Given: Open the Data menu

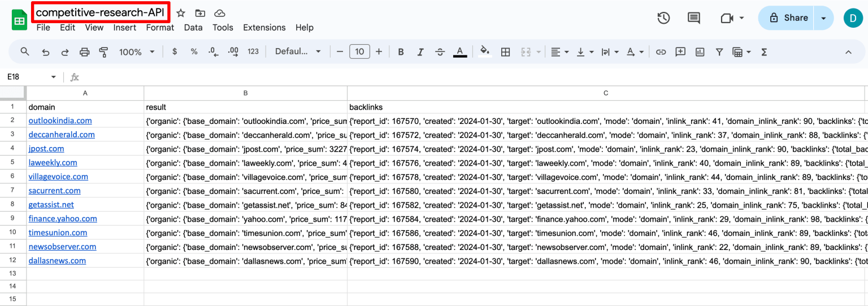Looking at the screenshot, I should point(193,28).
